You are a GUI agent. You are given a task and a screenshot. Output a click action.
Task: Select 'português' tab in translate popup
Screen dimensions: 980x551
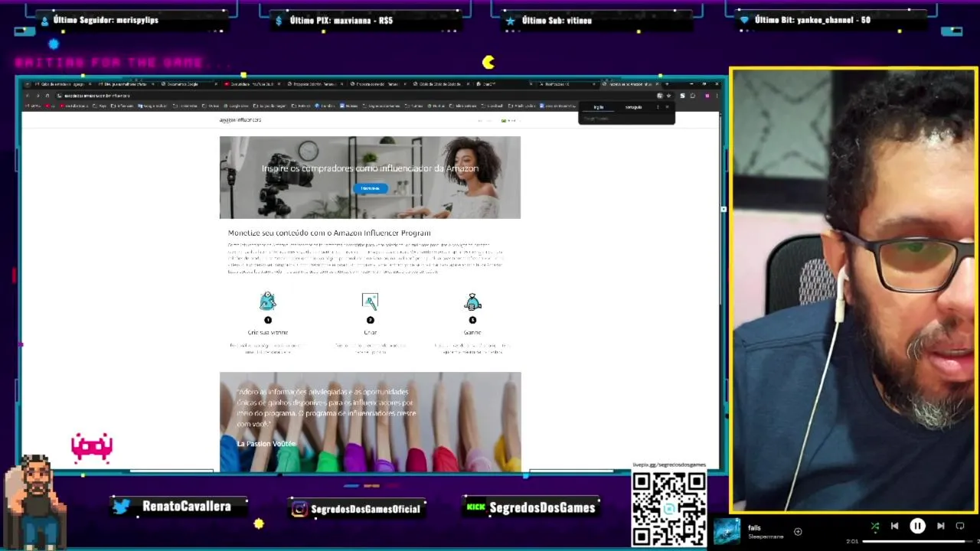pyautogui.click(x=633, y=107)
